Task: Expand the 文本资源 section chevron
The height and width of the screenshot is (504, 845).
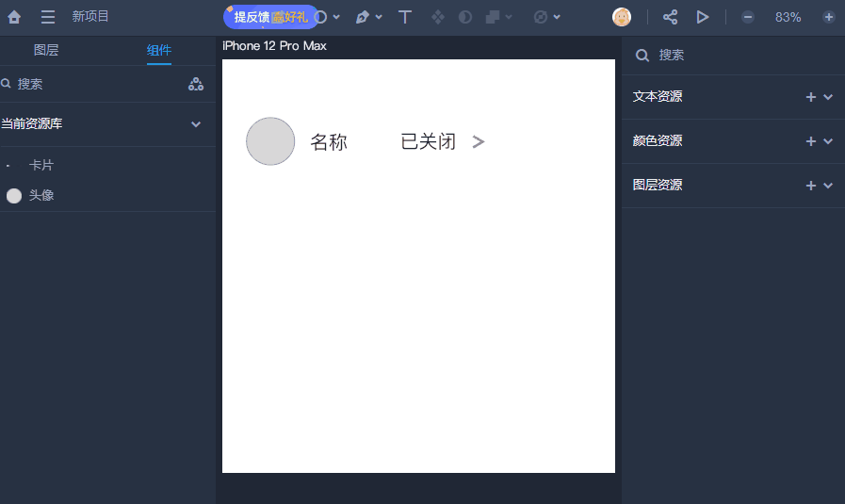Action: pyautogui.click(x=828, y=97)
